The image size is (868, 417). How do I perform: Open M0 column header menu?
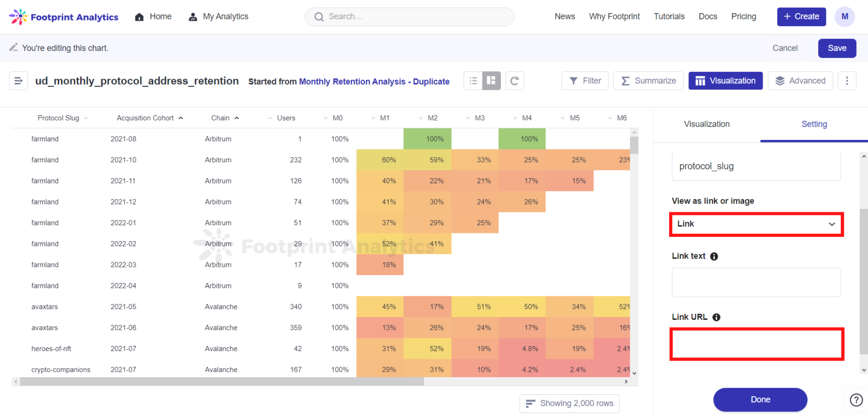click(x=334, y=118)
